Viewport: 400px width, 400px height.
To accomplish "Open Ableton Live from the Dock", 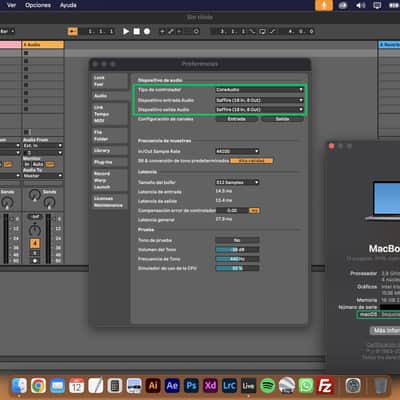I will pyautogui.click(x=249, y=386).
